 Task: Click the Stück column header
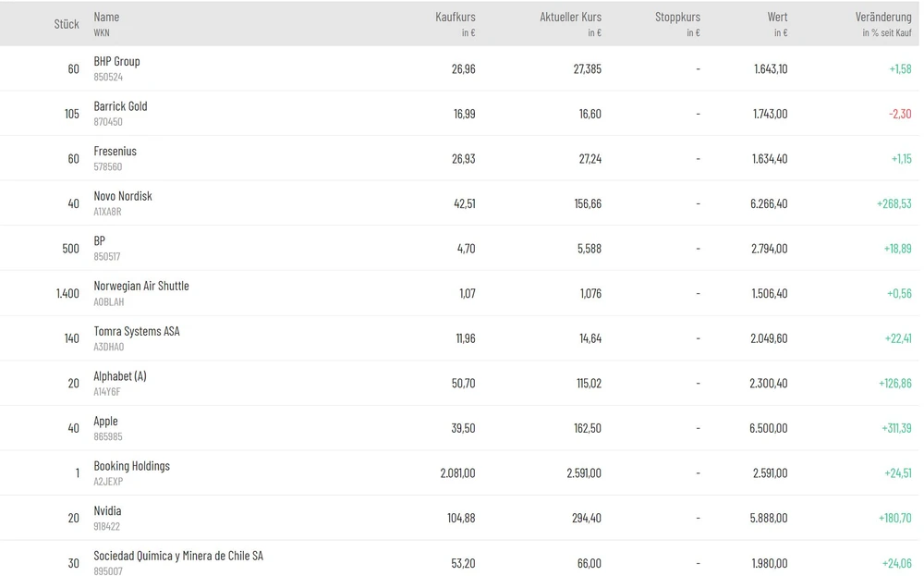pos(67,24)
